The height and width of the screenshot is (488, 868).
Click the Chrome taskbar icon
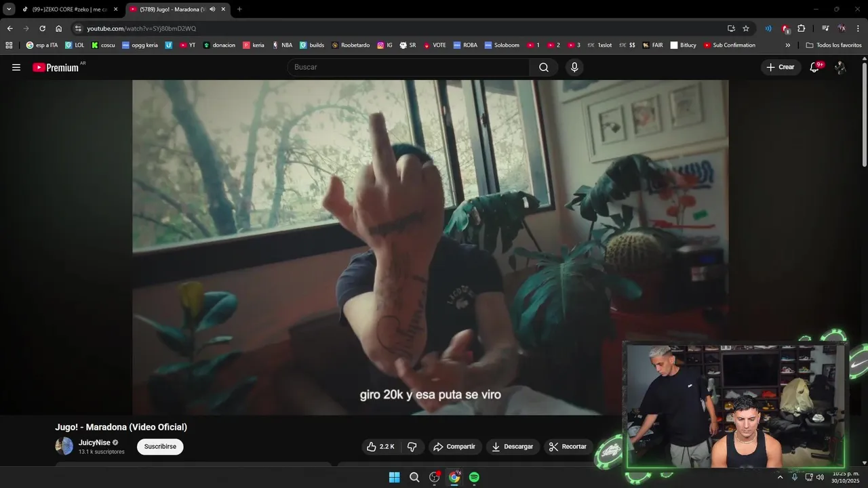click(454, 477)
